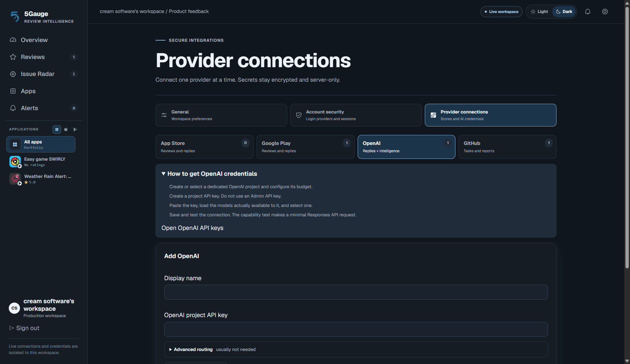Click "Create a project API key" instruction line

coord(225,196)
